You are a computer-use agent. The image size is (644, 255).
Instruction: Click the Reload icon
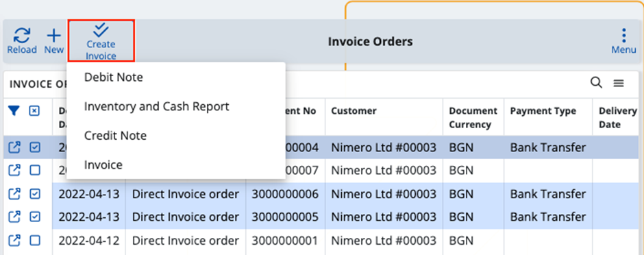[x=22, y=36]
